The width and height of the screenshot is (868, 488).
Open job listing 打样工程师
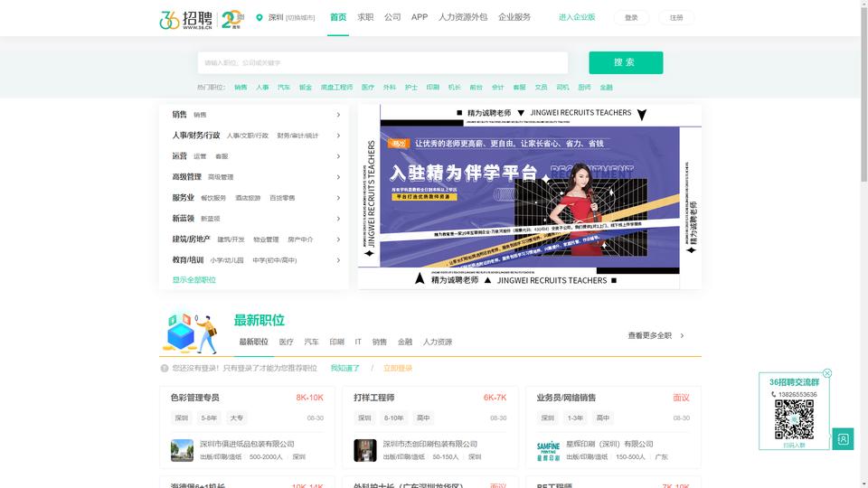(374, 398)
